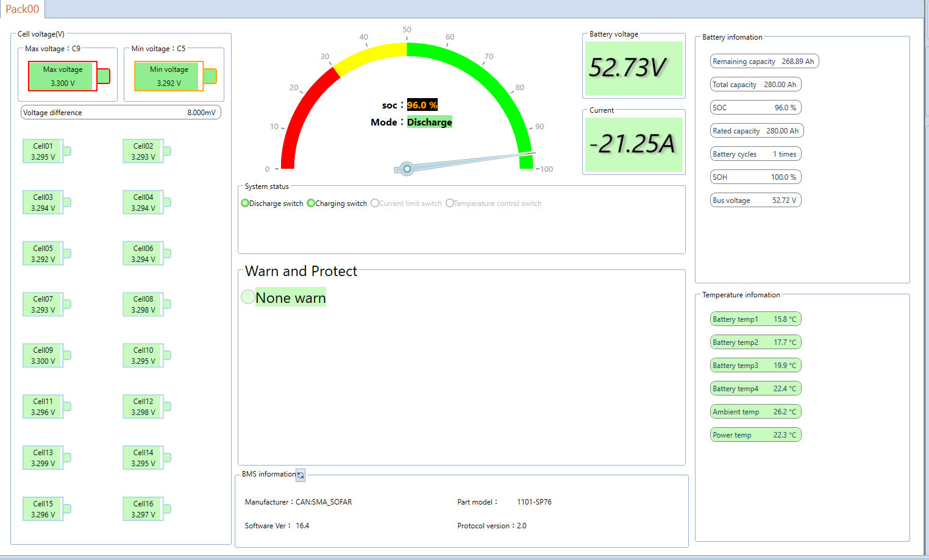The height and width of the screenshot is (560, 929).
Task: Switch to the Pack00 tab
Action: pyautogui.click(x=23, y=9)
